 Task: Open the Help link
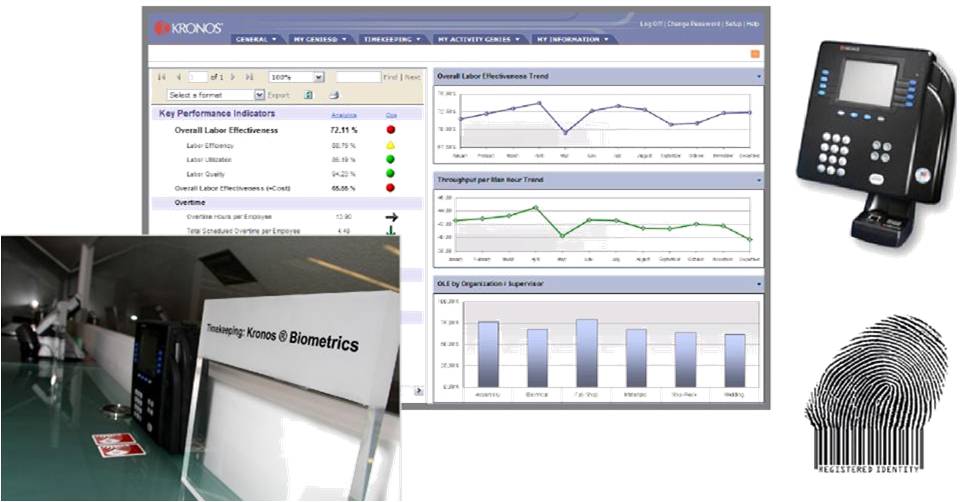coord(753,24)
